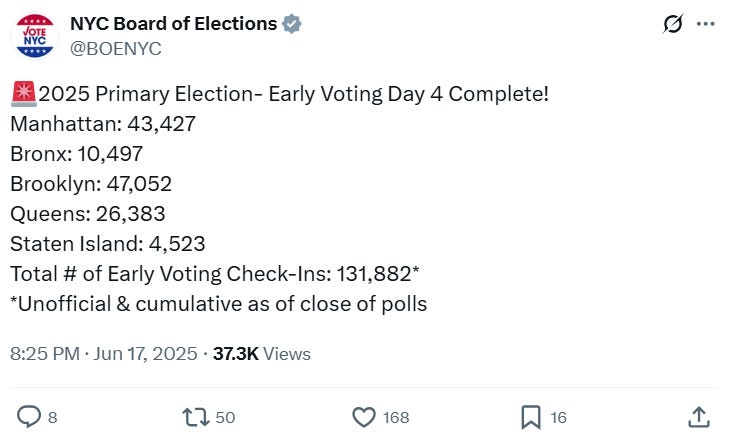Click the like count 168

pyautogui.click(x=396, y=417)
